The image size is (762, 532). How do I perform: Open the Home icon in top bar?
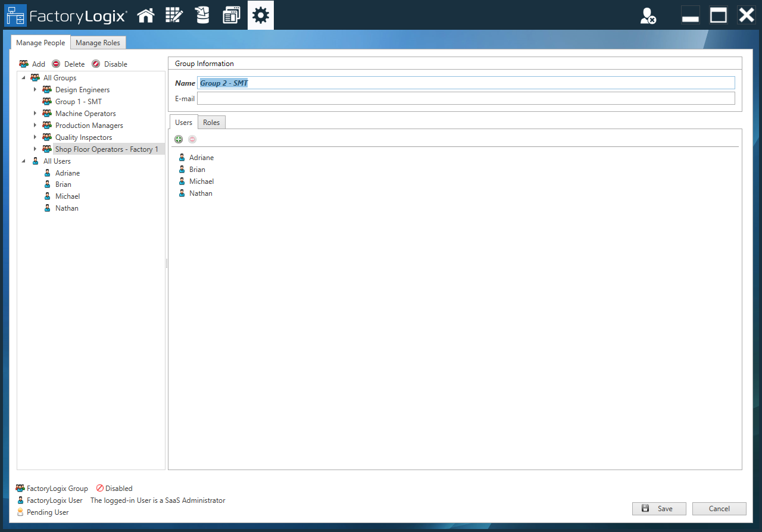(146, 15)
